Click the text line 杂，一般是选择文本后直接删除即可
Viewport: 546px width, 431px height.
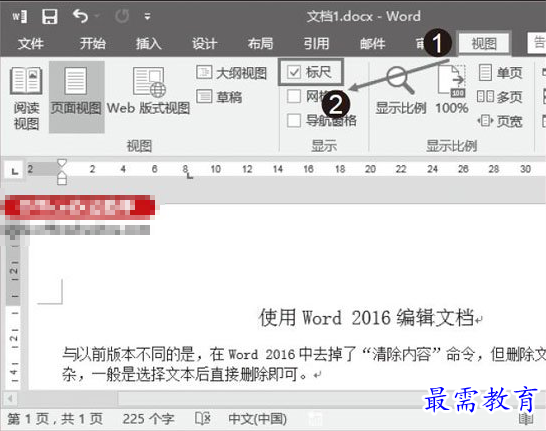(x=185, y=375)
